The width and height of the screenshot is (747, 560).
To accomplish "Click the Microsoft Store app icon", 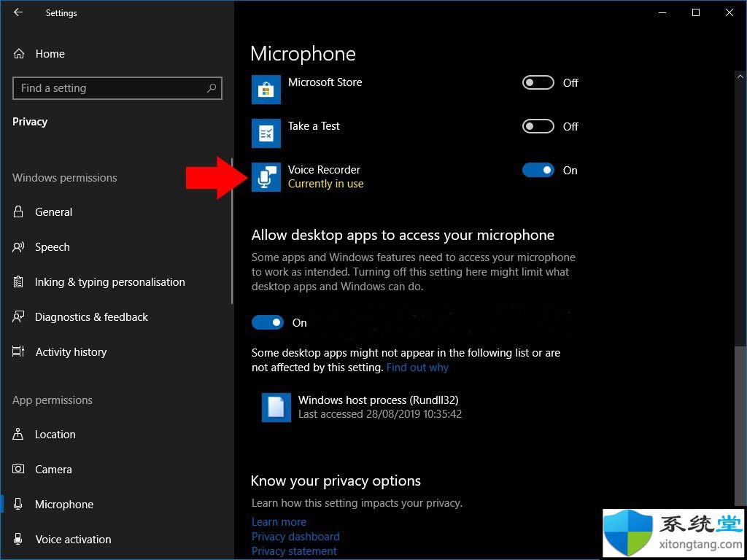I will tap(266, 90).
